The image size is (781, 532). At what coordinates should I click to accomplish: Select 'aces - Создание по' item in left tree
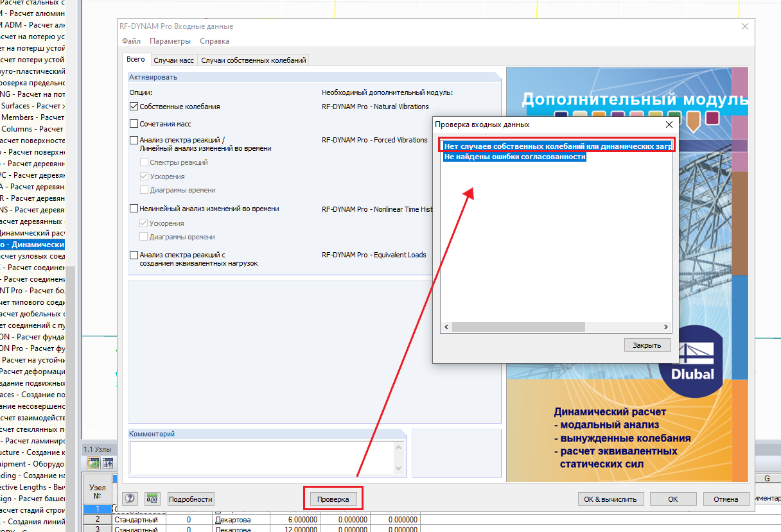pyautogui.click(x=32, y=395)
